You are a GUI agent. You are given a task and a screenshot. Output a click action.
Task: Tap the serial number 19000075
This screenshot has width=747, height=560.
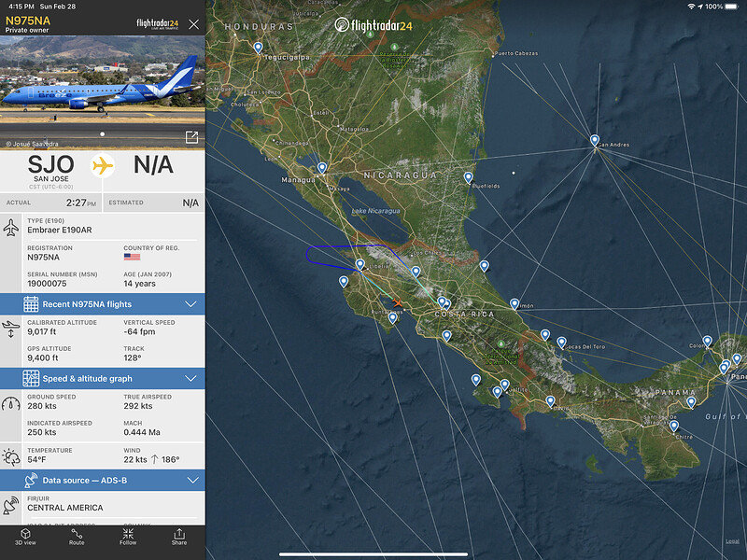click(x=47, y=284)
